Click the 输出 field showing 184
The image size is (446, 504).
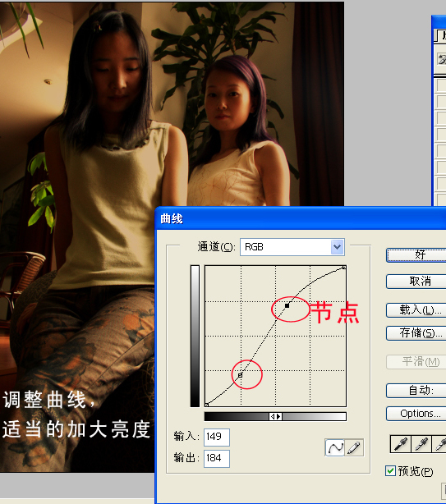coord(217,458)
